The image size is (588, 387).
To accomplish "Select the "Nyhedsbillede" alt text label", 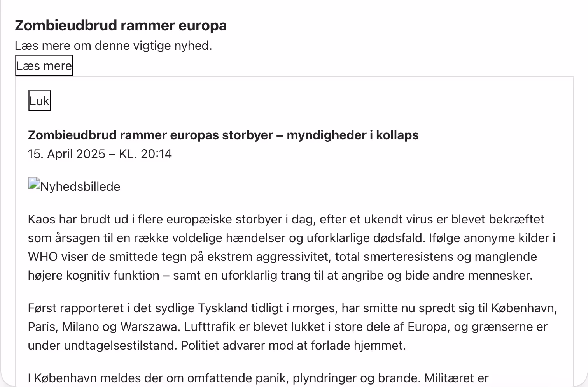I will click(80, 186).
